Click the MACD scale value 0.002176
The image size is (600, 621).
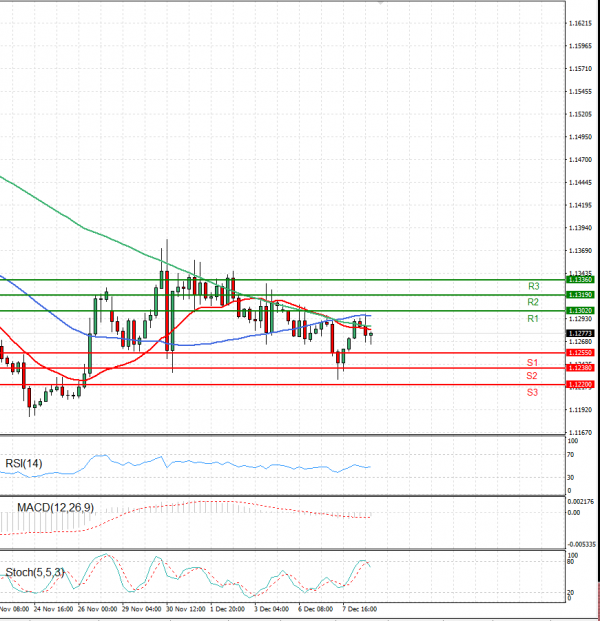(x=581, y=501)
